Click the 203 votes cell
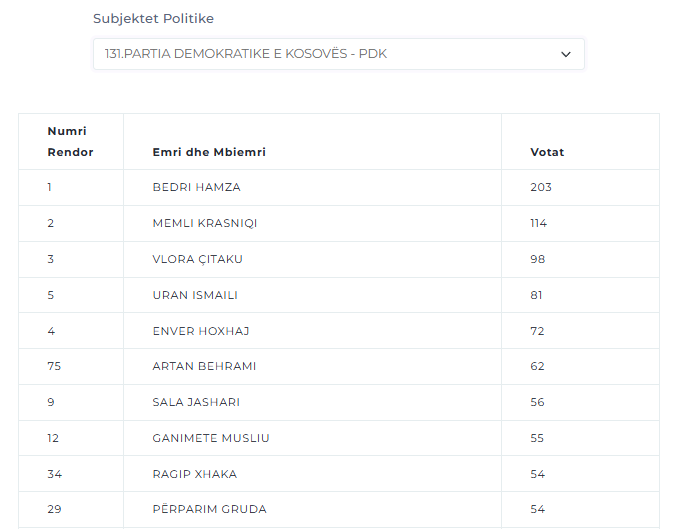This screenshot has width=679, height=529. point(541,187)
